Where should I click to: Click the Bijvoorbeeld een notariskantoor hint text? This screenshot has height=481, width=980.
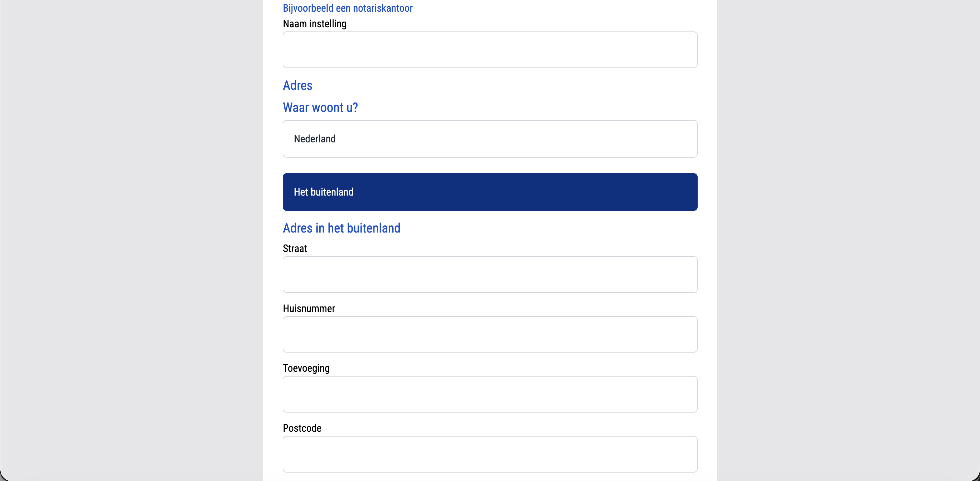[348, 8]
